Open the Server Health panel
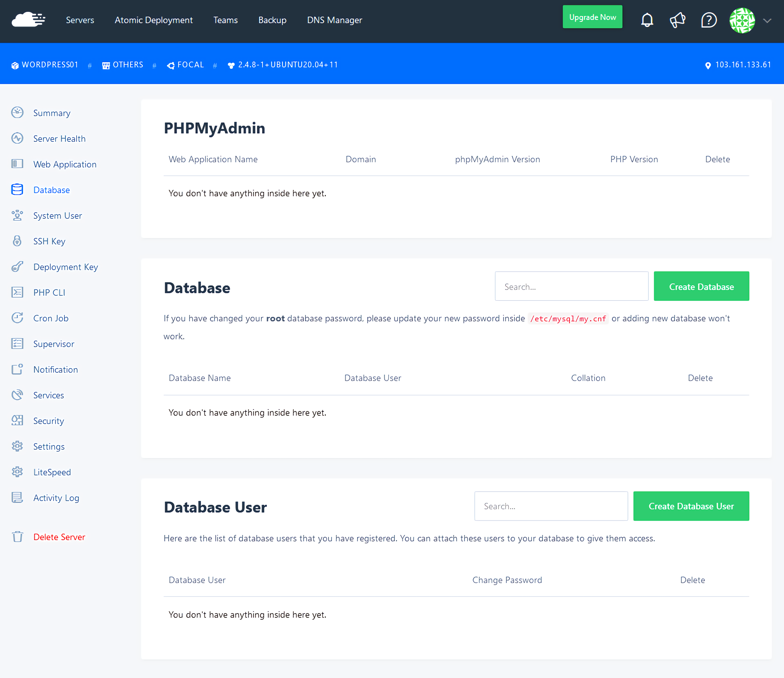This screenshot has width=784, height=678. click(59, 138)
